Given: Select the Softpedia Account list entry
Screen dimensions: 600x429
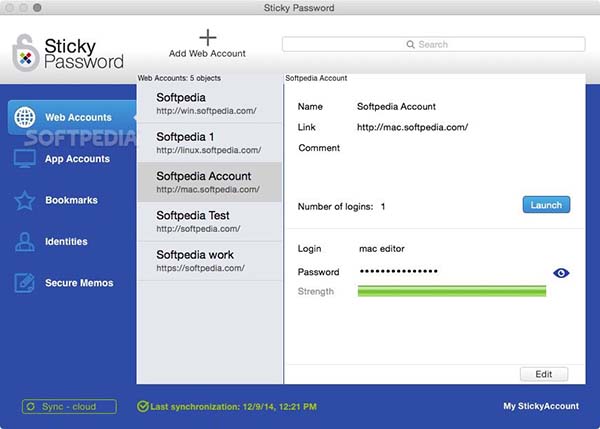Looking at the screenshot, I should tap(209, 182).
